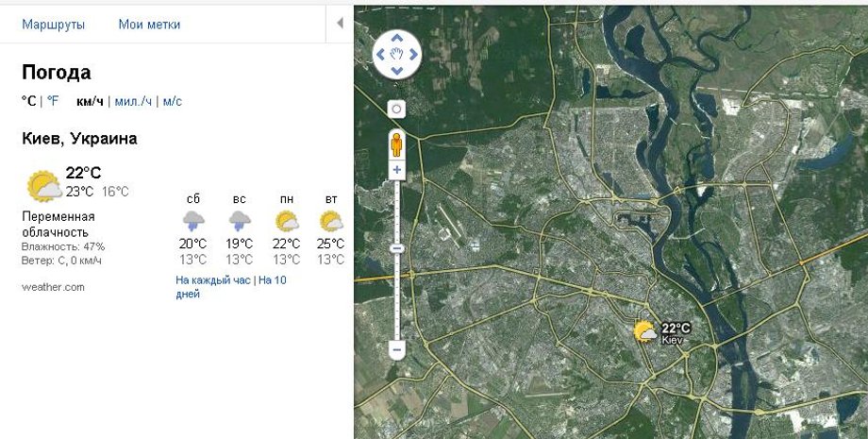
Task: Switch wind speed to м/с
Action: point(173,101)
